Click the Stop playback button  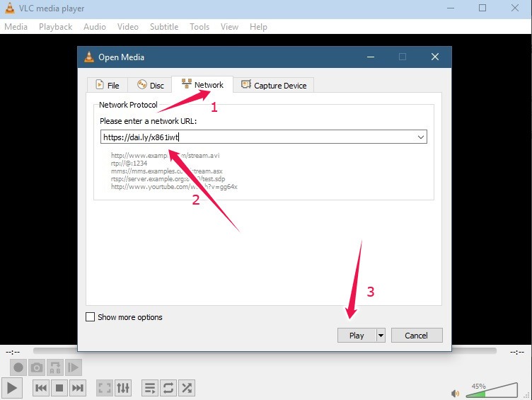[59, 388]
